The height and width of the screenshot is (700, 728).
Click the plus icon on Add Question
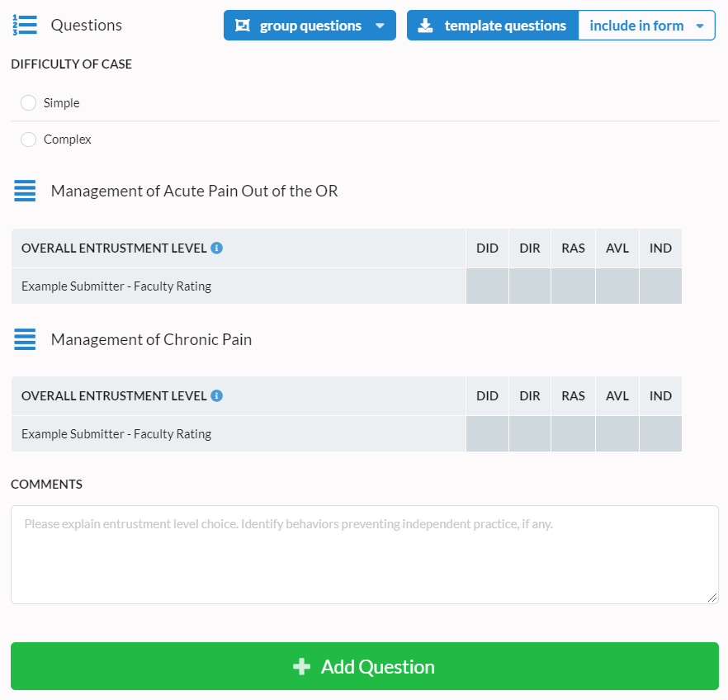pos(302,666)
